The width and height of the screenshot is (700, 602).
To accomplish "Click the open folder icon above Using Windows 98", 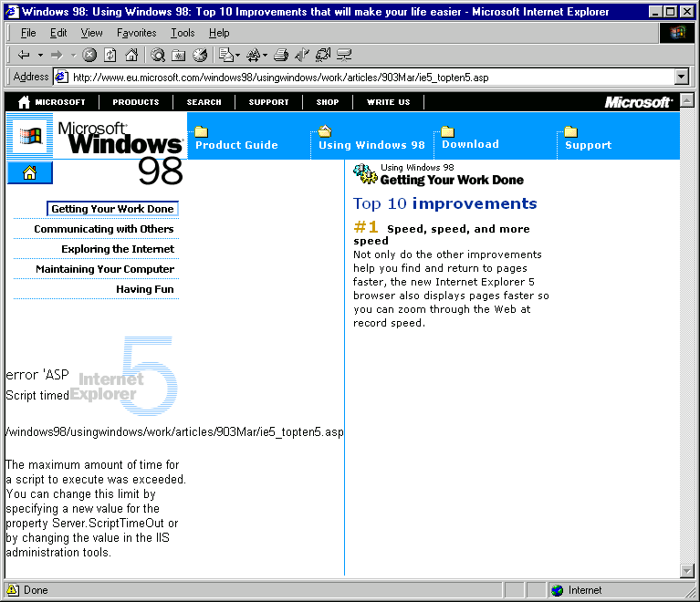I will click(x=325, y=130).
